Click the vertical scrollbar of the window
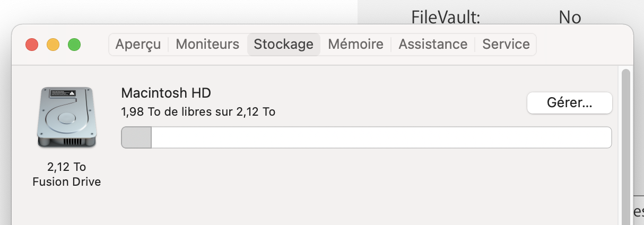Screen dimensions: 644x225 626,143
